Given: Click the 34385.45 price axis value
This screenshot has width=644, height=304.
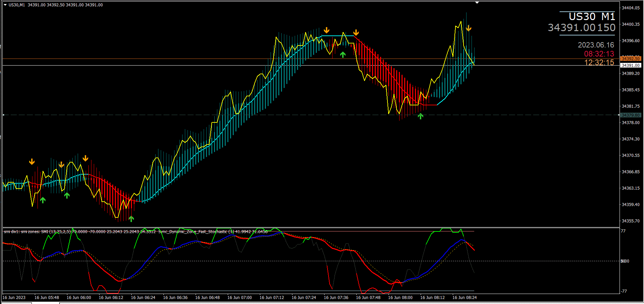Looking at the screenshot, I should [631, 90].
